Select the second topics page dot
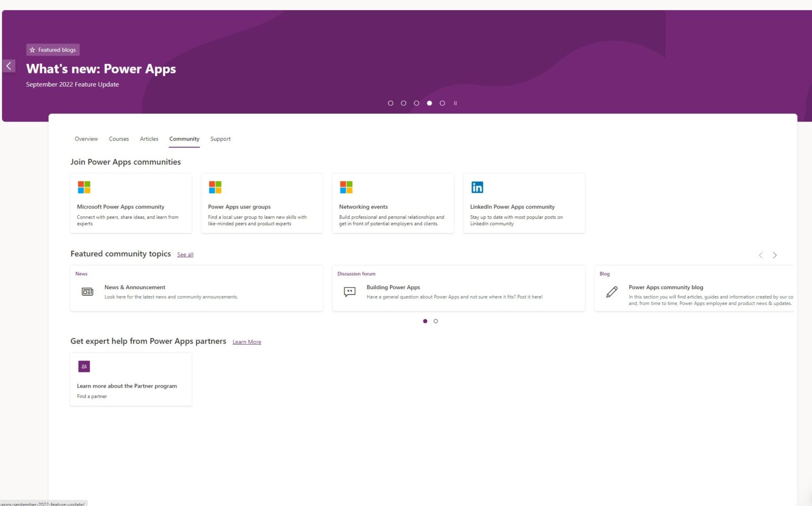The image size is (812, 506). click(436, 321)
